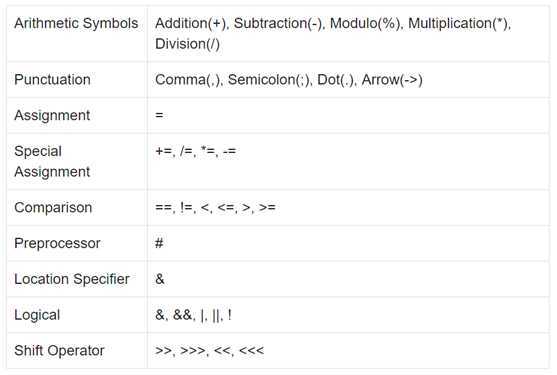Image resolution: width=557 pixels, height=375 pixels.
Task: Click the Arithmetic Symbols row label
Action: coord(76,23)
